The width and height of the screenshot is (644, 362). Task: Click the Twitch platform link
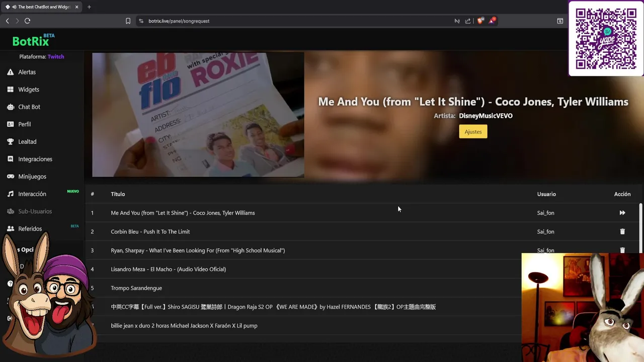pos(56,57)
